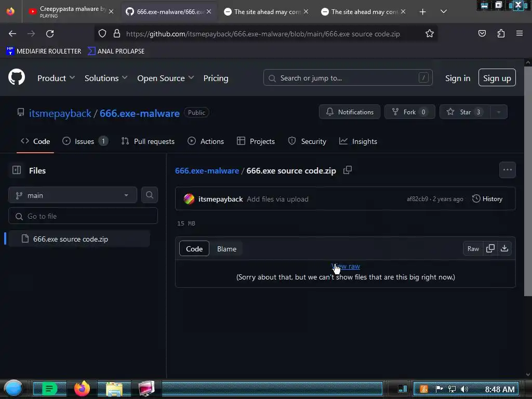Copy file path using the icon beside 666.exe source code.zip
The width and height of the screenshot is (532, 399).
pyautogui.click(x=347, y=170)
